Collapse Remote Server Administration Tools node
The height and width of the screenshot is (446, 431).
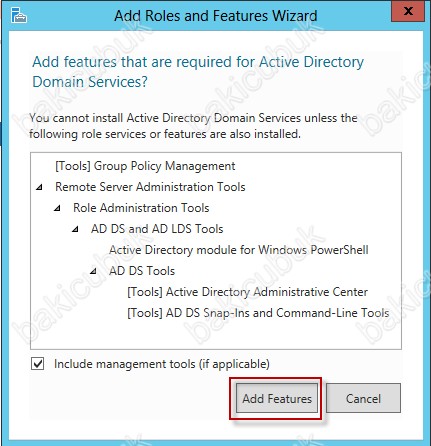[x=39, y=187]
